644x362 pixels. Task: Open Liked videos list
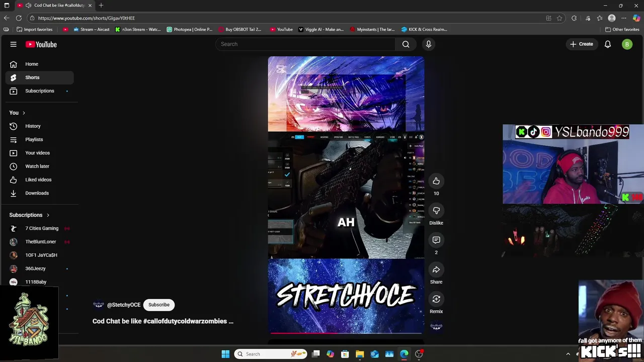(39, 179)
